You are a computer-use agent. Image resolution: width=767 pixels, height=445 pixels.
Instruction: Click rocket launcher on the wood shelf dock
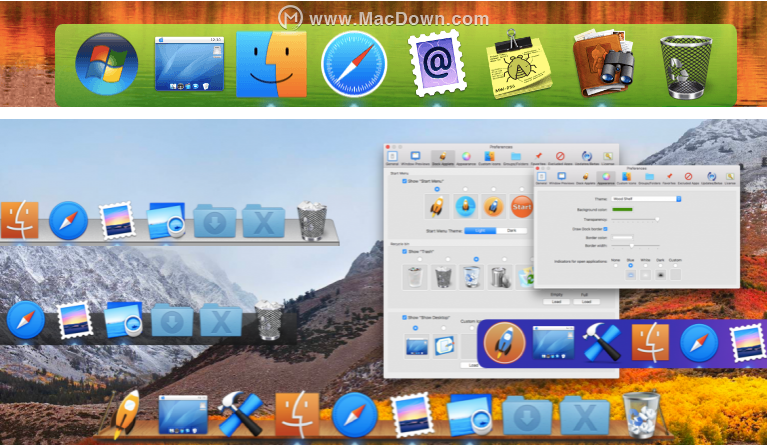pyautogui.click(x=125, y=415)
